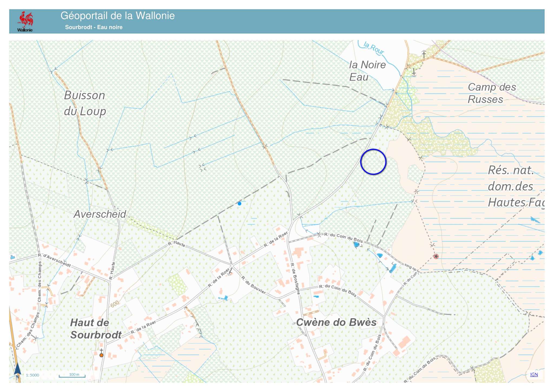Click the blue pond beside R. du Coin du Bois
This screenshot has height=392, width=554.
(357, 245)
